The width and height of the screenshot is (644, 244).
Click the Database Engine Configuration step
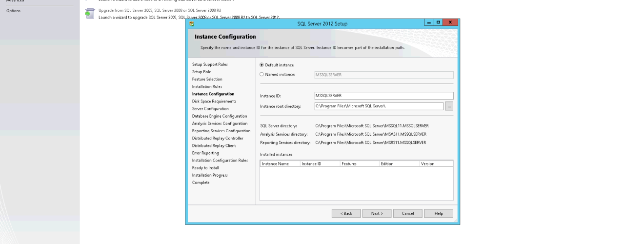220,116
